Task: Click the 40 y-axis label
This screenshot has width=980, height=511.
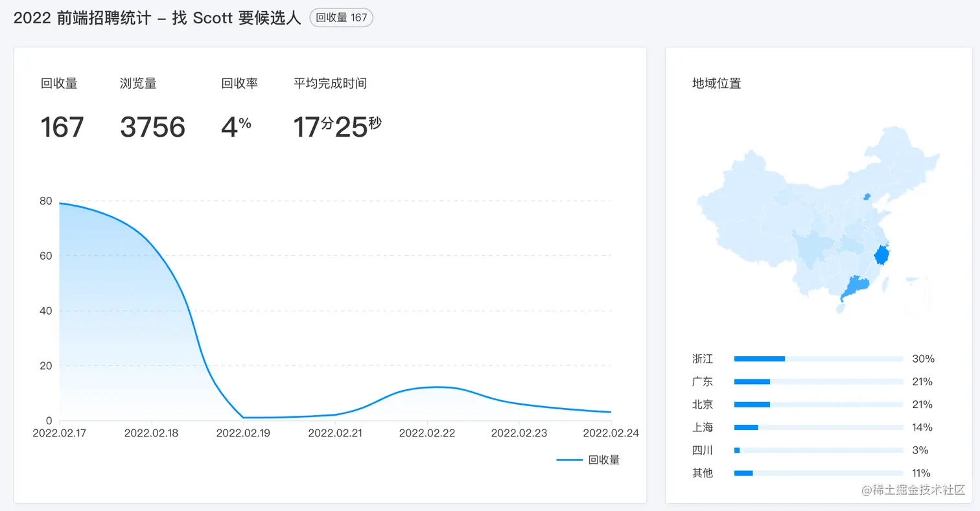Action: [x=45, y=311]
